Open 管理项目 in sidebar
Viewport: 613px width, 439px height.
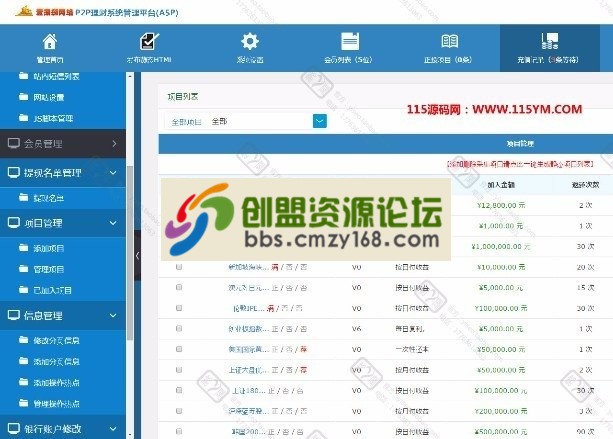[x=48, y=269]
